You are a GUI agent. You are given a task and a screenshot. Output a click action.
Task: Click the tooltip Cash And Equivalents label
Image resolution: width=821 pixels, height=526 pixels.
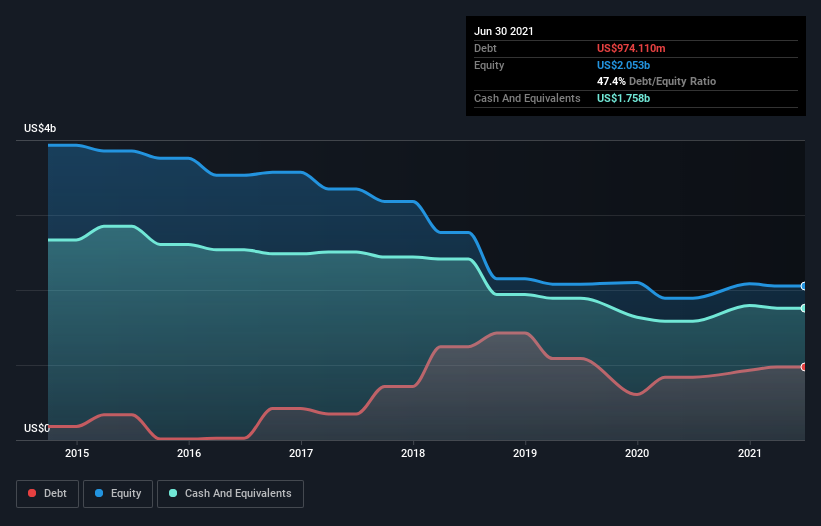click(x=527, y=98)
